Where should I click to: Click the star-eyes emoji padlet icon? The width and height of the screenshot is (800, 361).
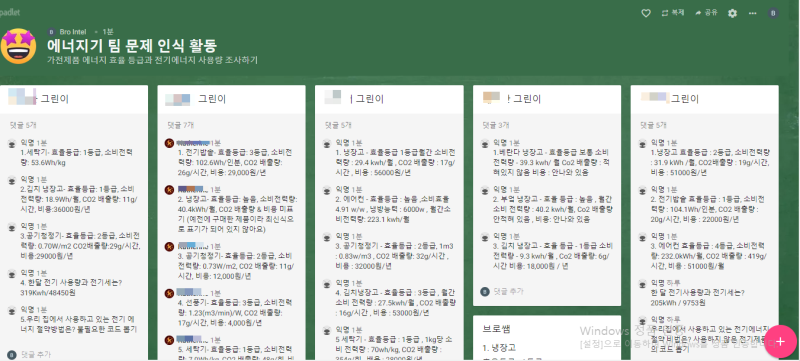pyautogui.click(x=18, y=46)
